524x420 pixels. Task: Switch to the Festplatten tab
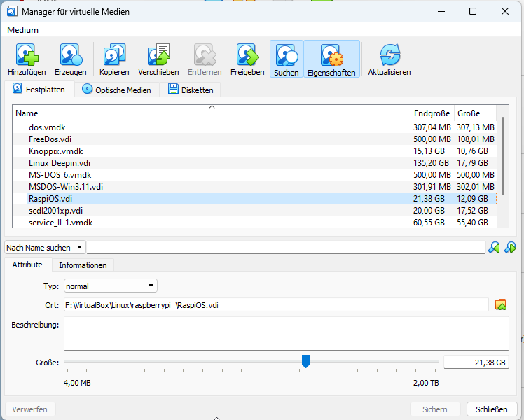pos(39,90)
